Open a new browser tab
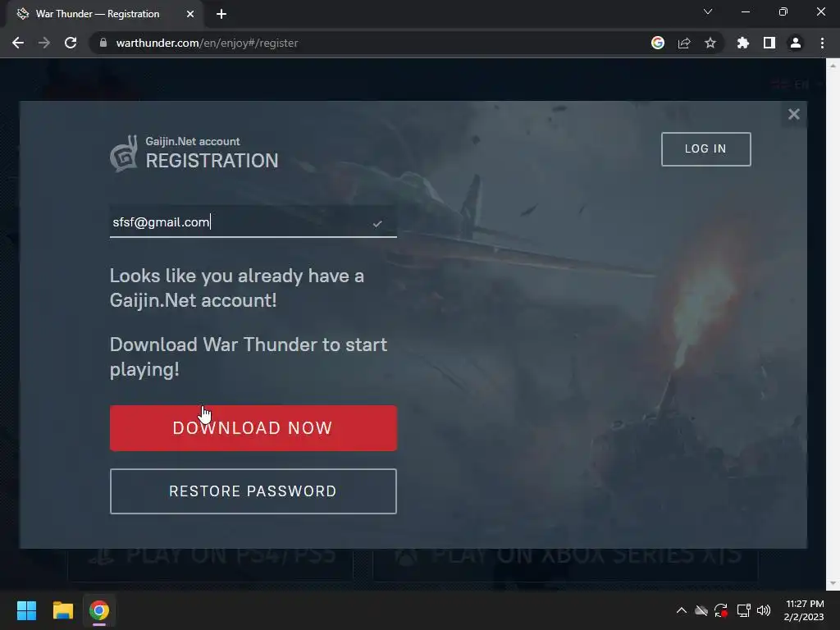The width and height of the screenshot is (840, 630). click(x=221, y=14)
